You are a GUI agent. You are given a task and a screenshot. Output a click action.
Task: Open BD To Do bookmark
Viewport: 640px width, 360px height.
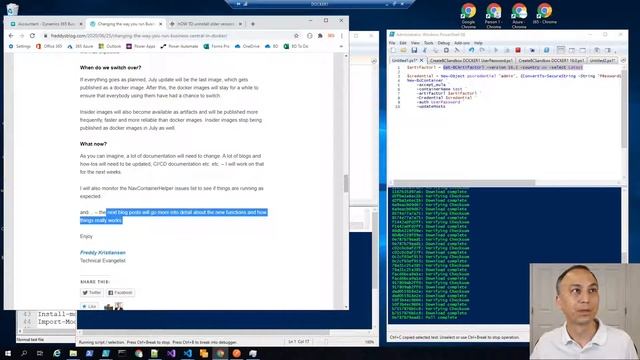[x=296, y=47]
